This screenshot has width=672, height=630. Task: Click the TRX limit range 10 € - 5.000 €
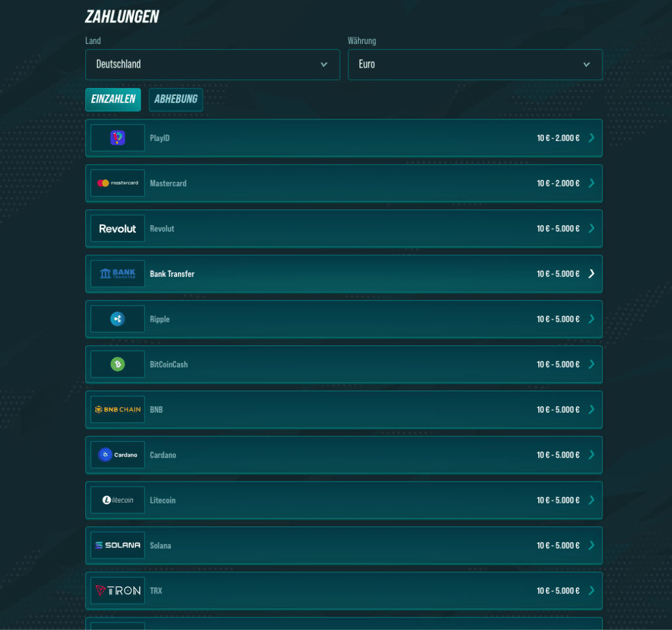coord(558,591)
